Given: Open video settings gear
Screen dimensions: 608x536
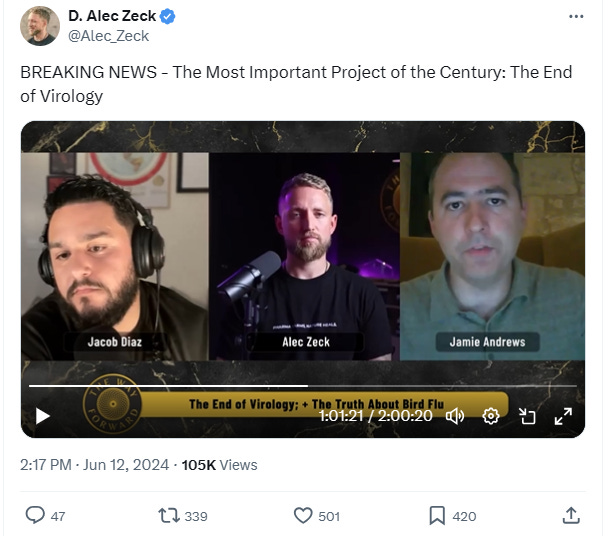Looking at the screenshot, I should click(491, 416).
